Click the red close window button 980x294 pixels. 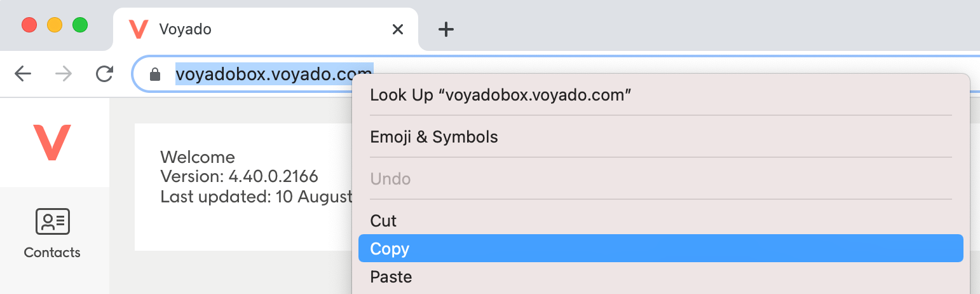[29, 25]
